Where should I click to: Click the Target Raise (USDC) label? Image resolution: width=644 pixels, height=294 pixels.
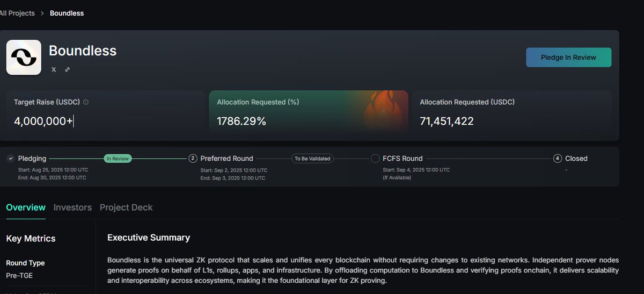point(47,102)
